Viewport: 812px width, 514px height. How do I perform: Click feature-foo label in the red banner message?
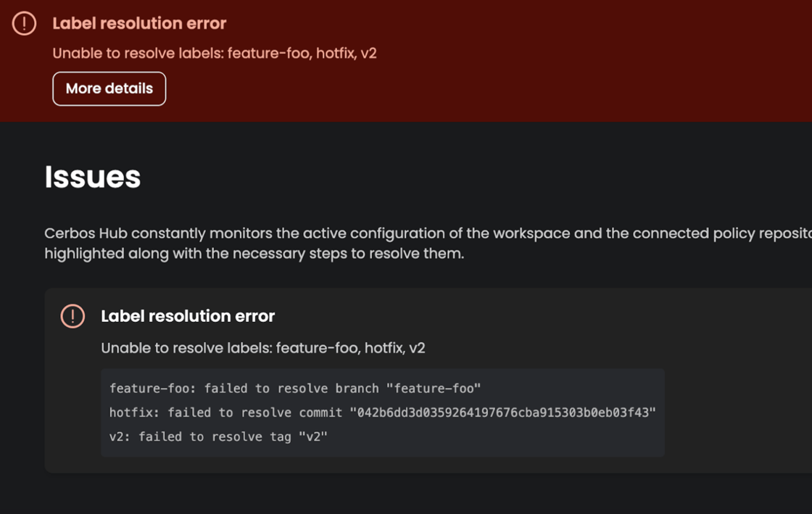click(x=269, y=53)
